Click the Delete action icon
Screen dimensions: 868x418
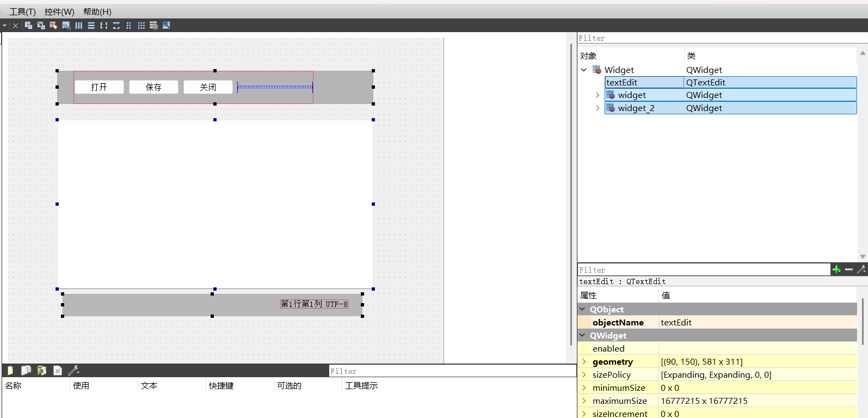(x=58, y=371)
